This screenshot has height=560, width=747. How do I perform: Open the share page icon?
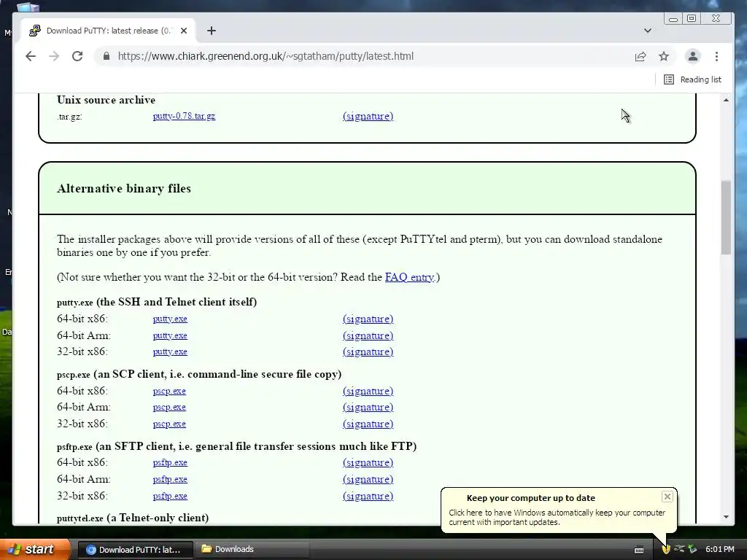(640, 56)
